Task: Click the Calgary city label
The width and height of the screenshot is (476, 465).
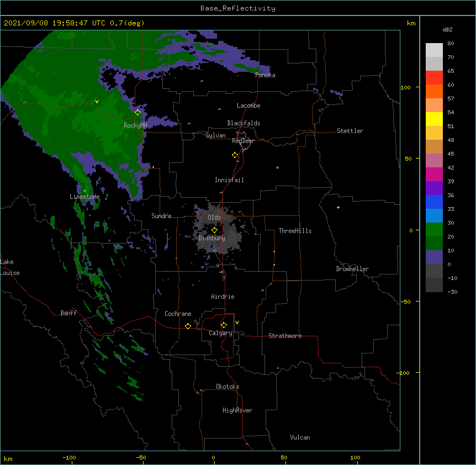Action: coord(220,333)
